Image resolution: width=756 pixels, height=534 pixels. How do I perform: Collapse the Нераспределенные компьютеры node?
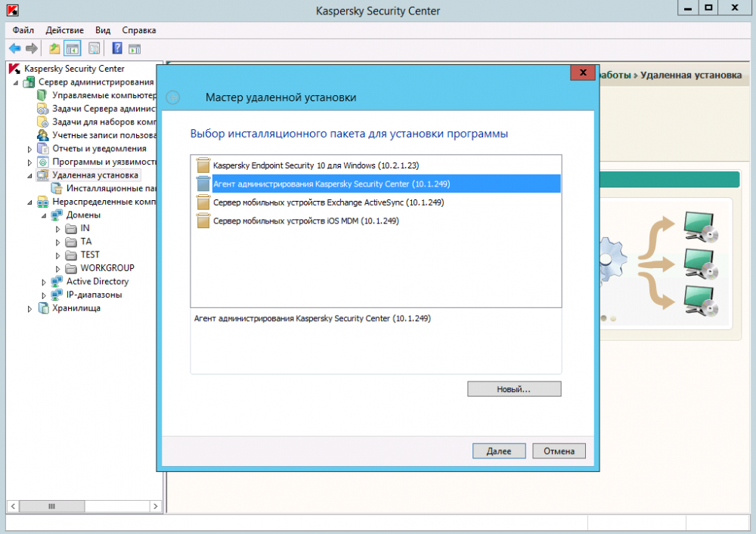tap(29, 202)
